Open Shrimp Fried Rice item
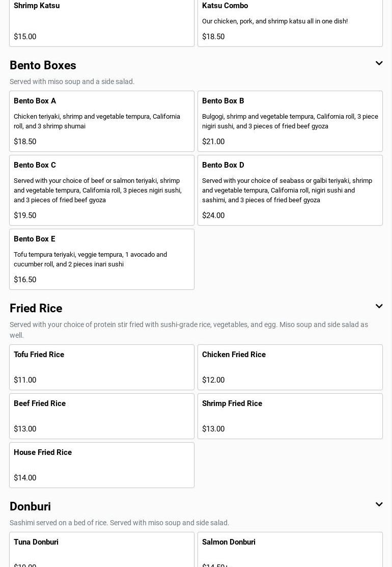 pyautogui.click(x=290, y=416)
